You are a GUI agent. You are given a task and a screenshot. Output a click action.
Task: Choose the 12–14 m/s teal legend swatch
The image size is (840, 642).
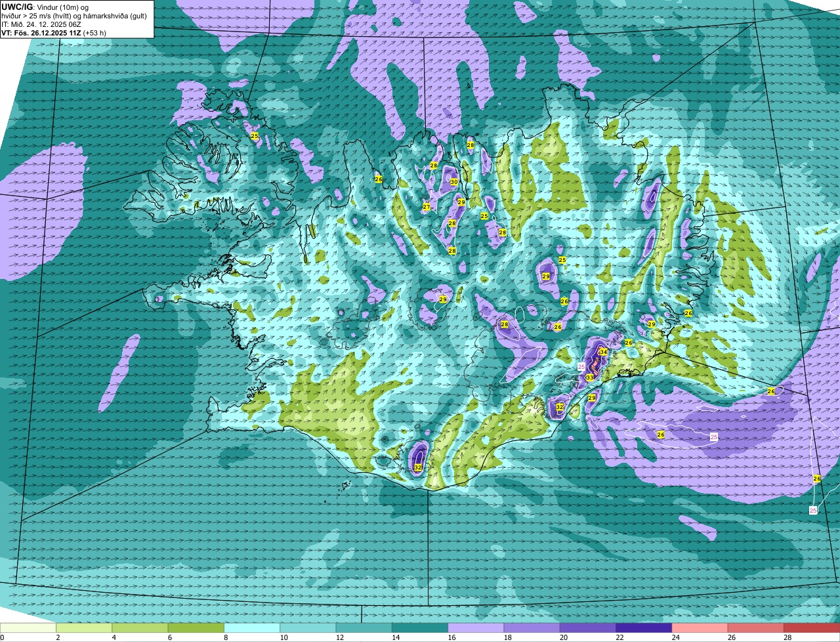coord(364,628)
